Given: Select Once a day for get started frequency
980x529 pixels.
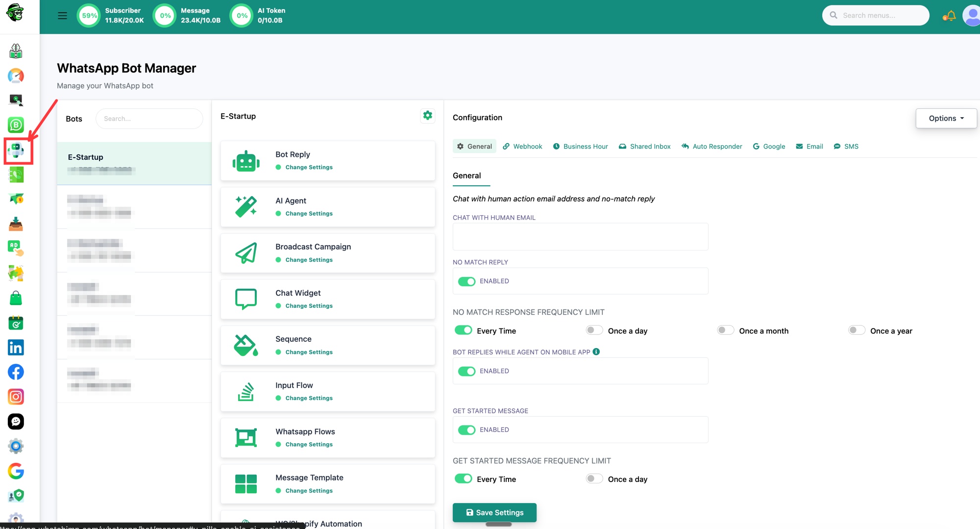Looking at the screenshot, I should click(x=594, y=479).
